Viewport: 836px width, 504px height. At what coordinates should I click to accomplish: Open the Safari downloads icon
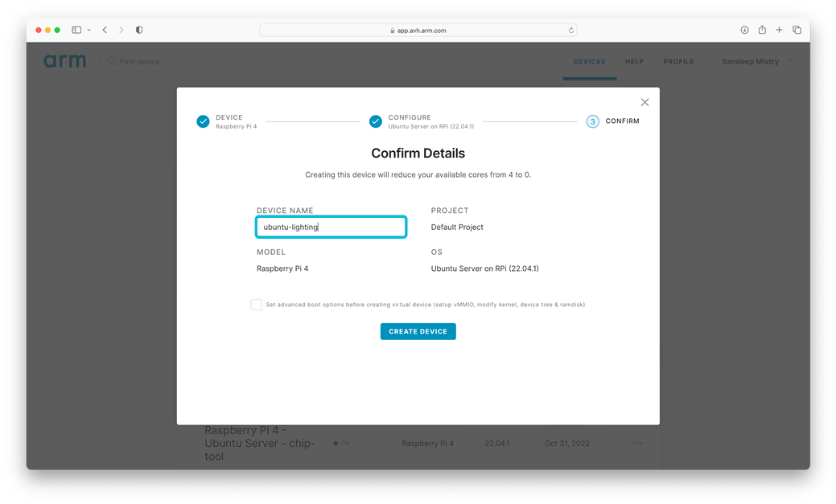click(745, 30)
